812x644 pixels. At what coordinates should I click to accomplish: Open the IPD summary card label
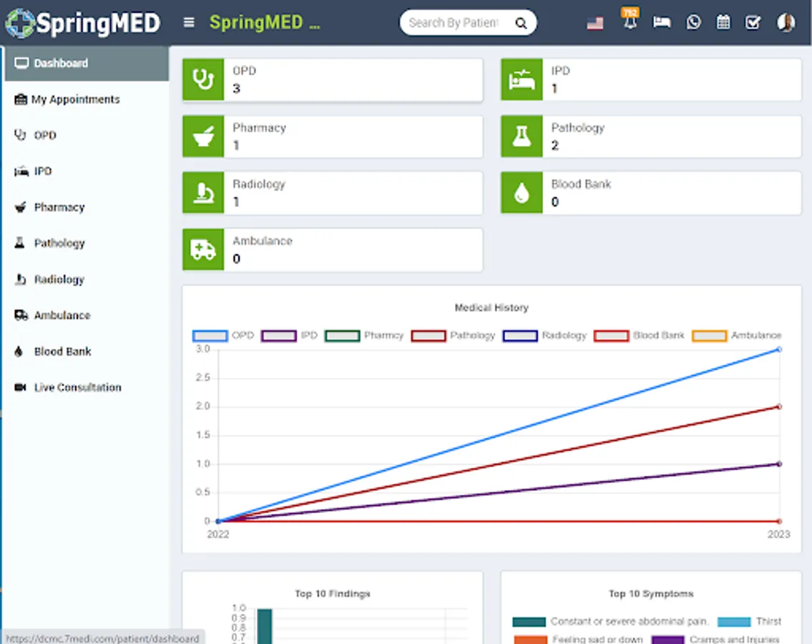(560, 71)
